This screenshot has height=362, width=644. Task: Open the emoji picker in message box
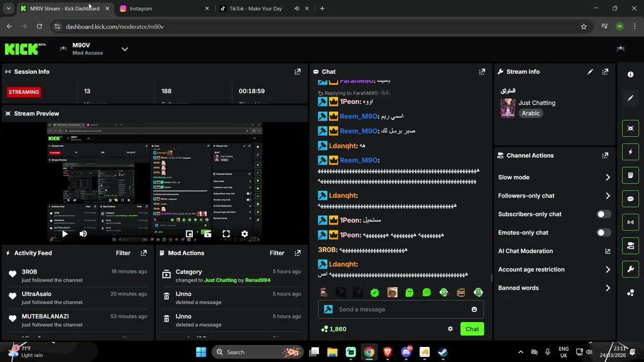pyautogui.click(x=474, y=310)
